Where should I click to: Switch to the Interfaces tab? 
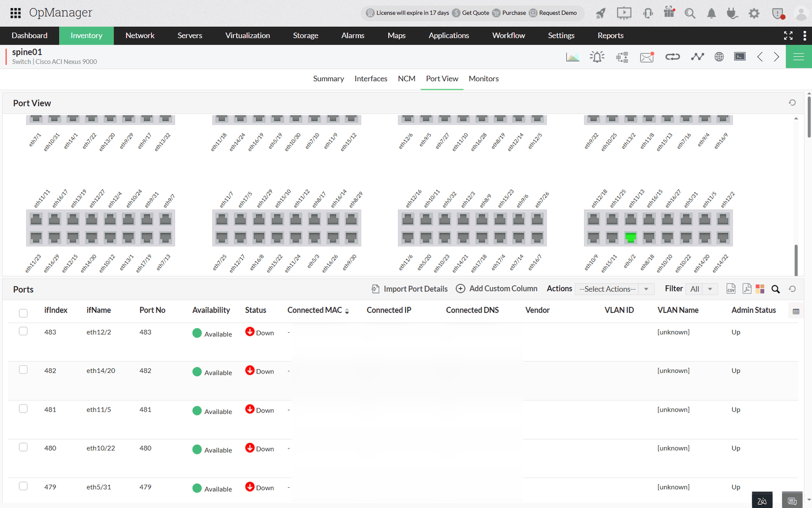pyautogui.click(x=371, y=79)
